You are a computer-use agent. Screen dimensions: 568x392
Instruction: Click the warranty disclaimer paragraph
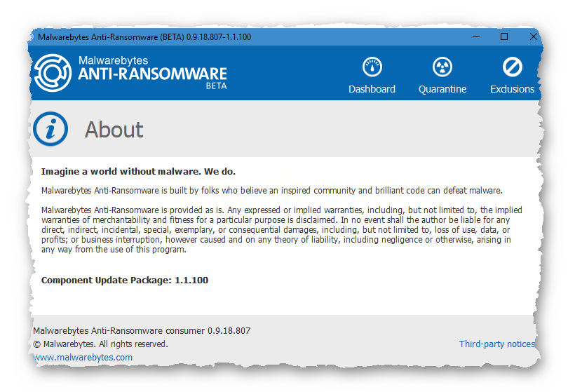(x=281, y=230)
